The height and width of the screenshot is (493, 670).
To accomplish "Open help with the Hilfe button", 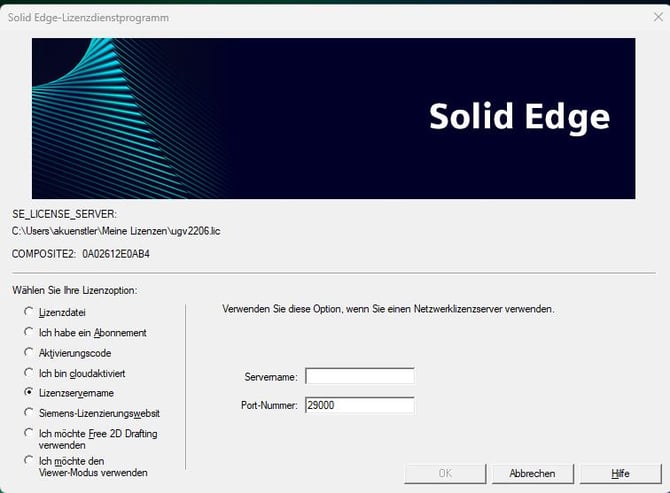I will 621,473.
